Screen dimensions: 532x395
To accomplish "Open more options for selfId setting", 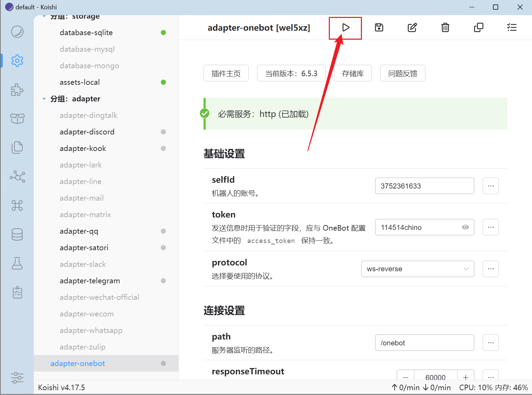I will tap(491, 186).
